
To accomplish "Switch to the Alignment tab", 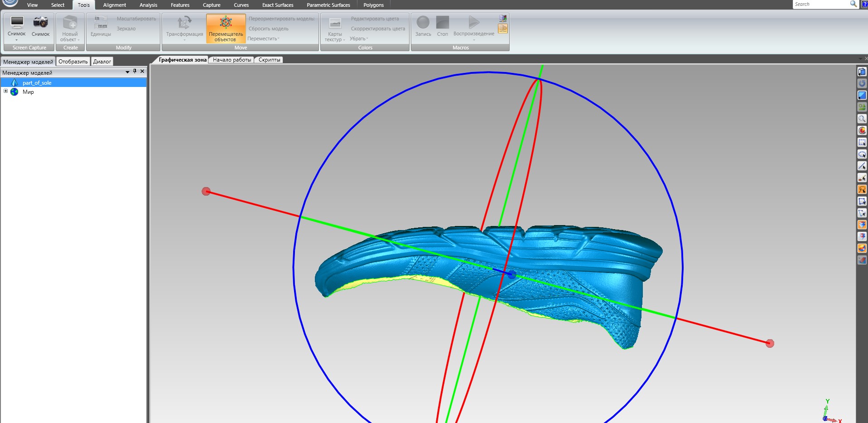I will tap(115, 5).
